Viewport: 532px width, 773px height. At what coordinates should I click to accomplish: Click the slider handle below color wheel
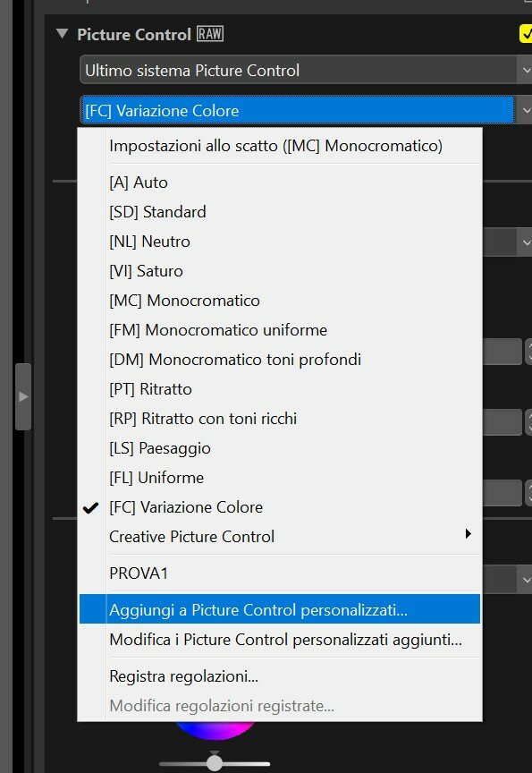click(215, 761)
